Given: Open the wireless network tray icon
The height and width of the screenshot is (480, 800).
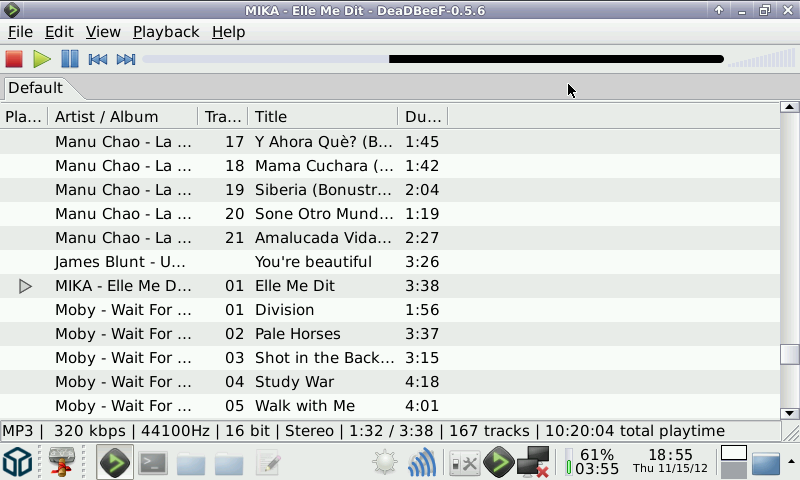Looking at the screenshot, I should tap(422, 462).
